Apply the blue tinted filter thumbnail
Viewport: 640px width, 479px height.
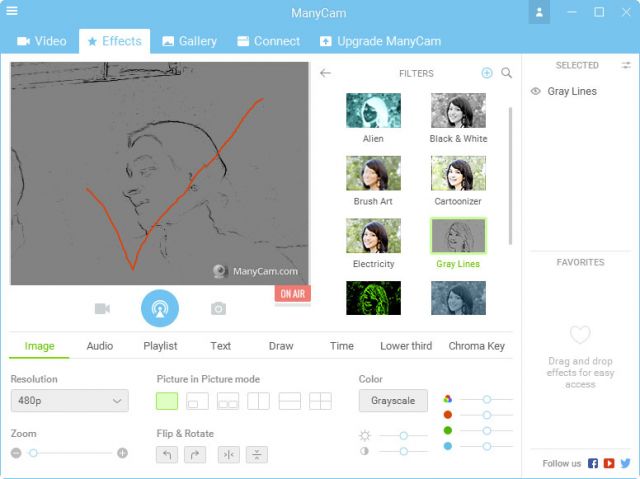(x=458, y=298)
